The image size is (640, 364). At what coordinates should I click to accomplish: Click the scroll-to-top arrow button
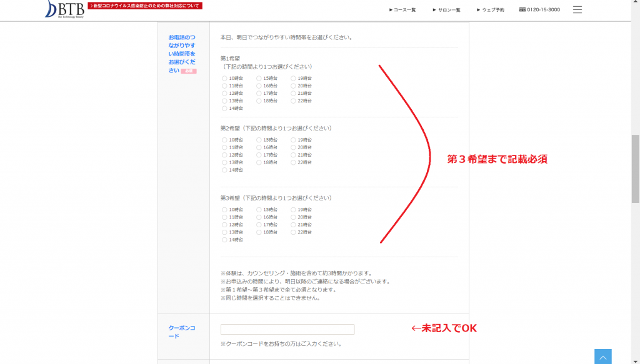(x=602, y=357)
